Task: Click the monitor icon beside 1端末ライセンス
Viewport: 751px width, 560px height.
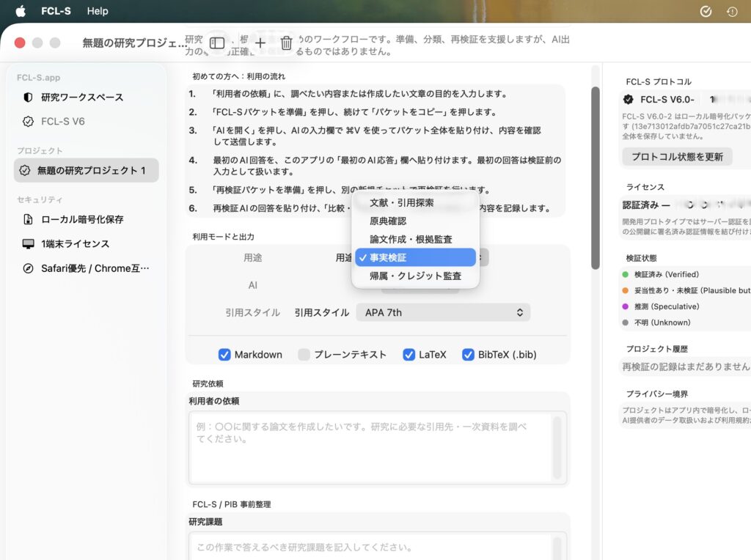Action: point(29,243)
